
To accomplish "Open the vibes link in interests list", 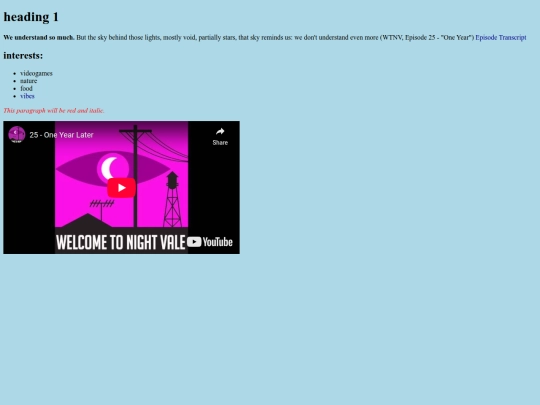I will pyautogui.click(x=27, y=96).
